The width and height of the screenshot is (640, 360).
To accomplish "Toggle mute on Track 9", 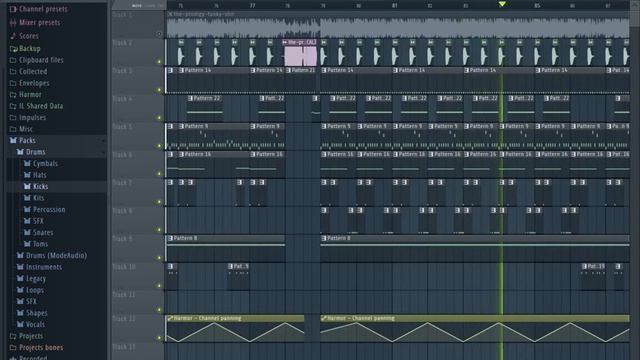I will pyautogui.click(x=159, y=258).
